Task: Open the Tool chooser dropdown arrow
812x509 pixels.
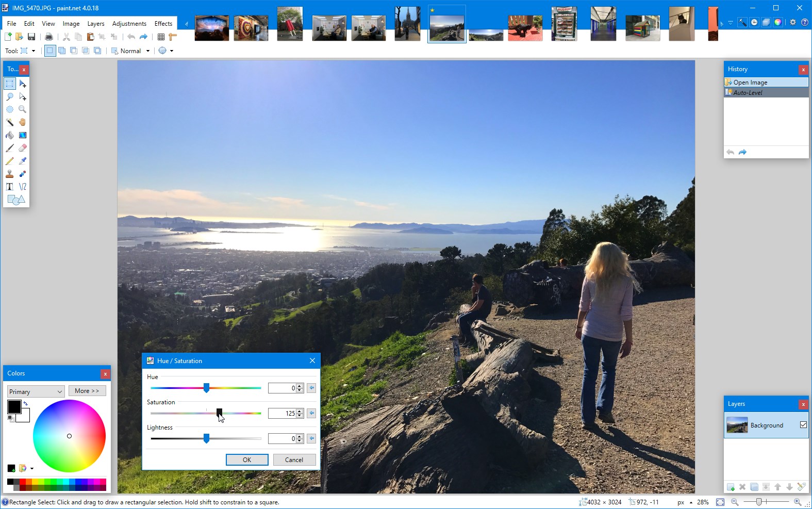Action: (34, 51)
